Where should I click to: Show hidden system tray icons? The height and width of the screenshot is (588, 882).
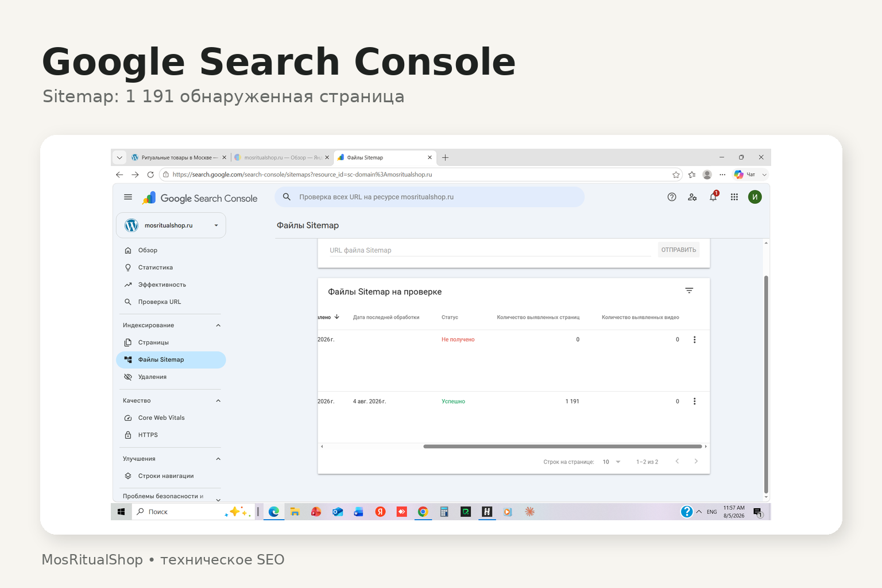pos(699,512)
